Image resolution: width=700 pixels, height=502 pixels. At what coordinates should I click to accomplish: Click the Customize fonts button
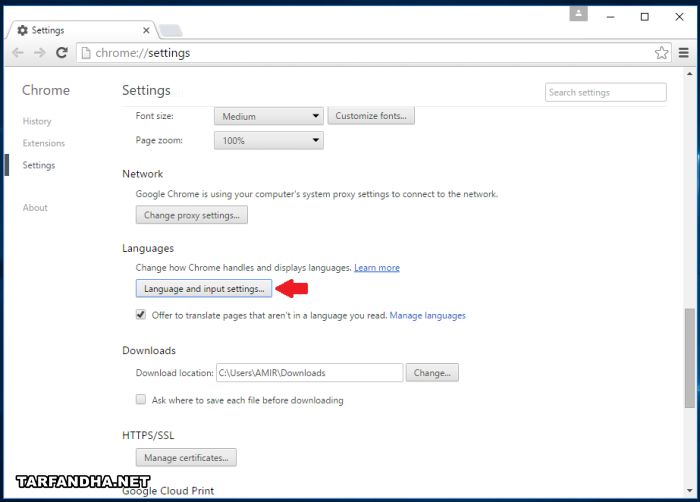(x=371, y=116)
